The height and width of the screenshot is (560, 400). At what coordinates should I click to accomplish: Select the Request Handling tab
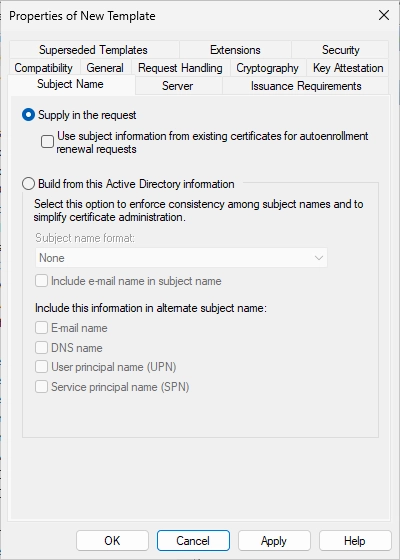point(180,68)
